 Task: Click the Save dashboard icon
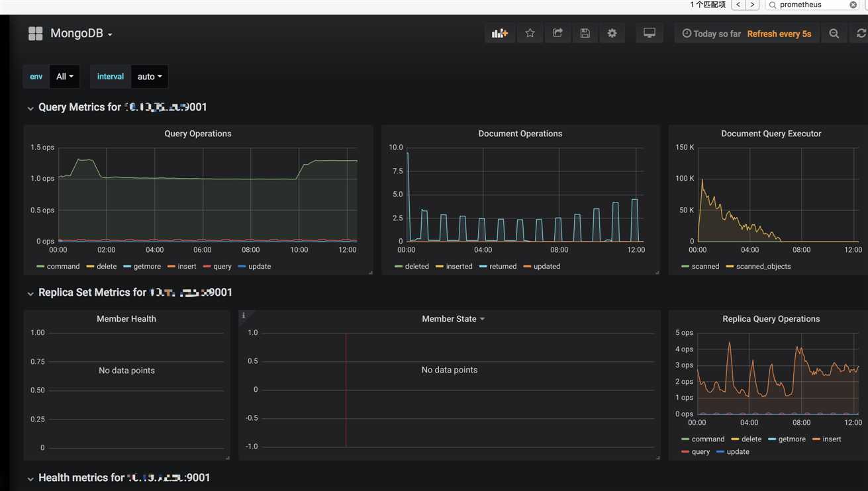click(585, 33)
